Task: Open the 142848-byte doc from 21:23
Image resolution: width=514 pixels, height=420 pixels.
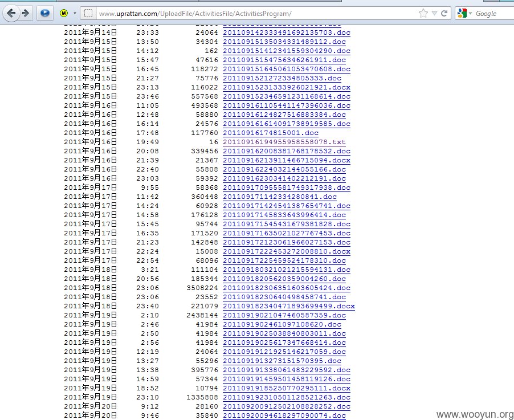Action: [287, 243]
